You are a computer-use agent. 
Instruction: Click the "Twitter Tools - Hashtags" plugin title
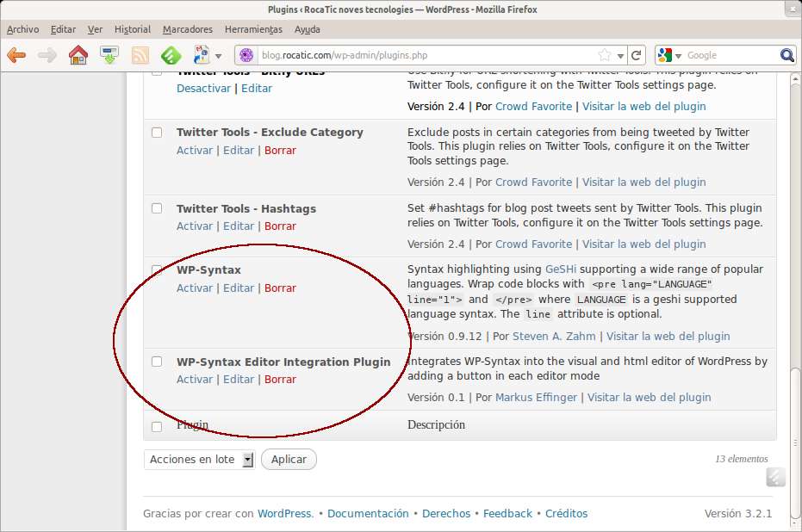click(246, 208)
